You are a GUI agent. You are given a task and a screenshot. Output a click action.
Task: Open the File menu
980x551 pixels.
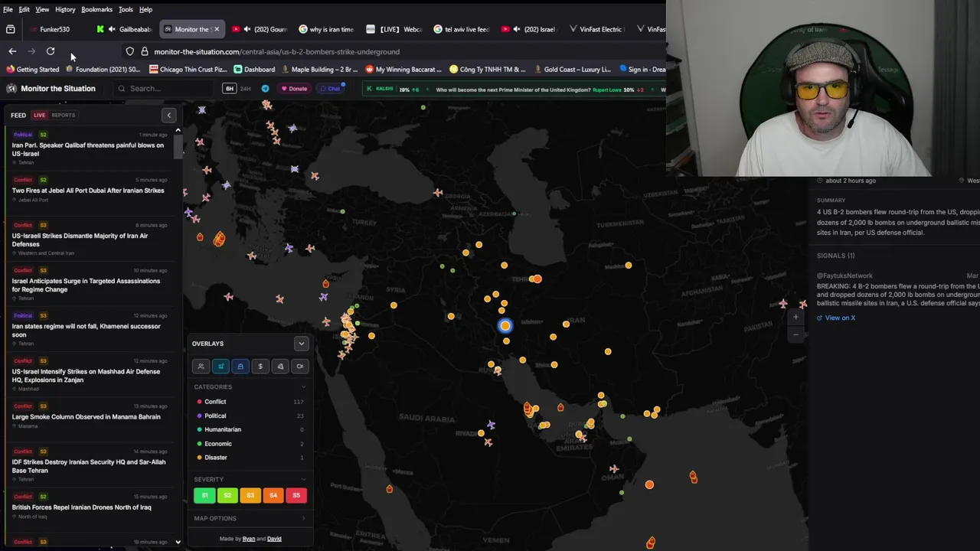tap(8, 9)
